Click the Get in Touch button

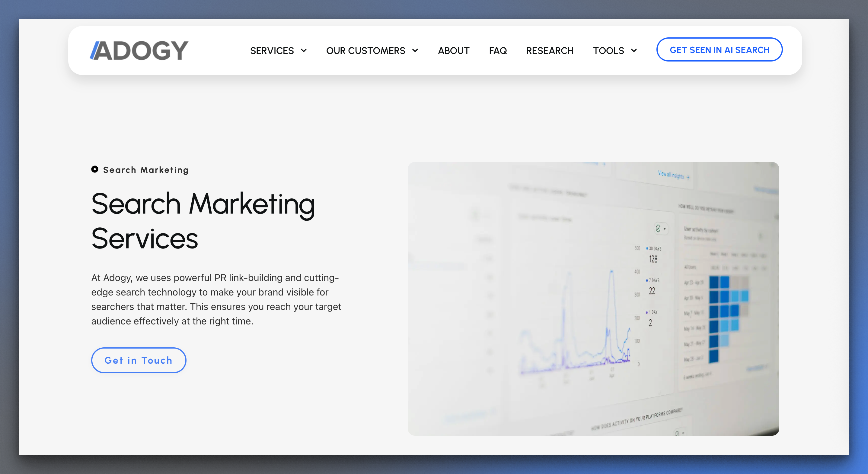[x=139, y=360]
